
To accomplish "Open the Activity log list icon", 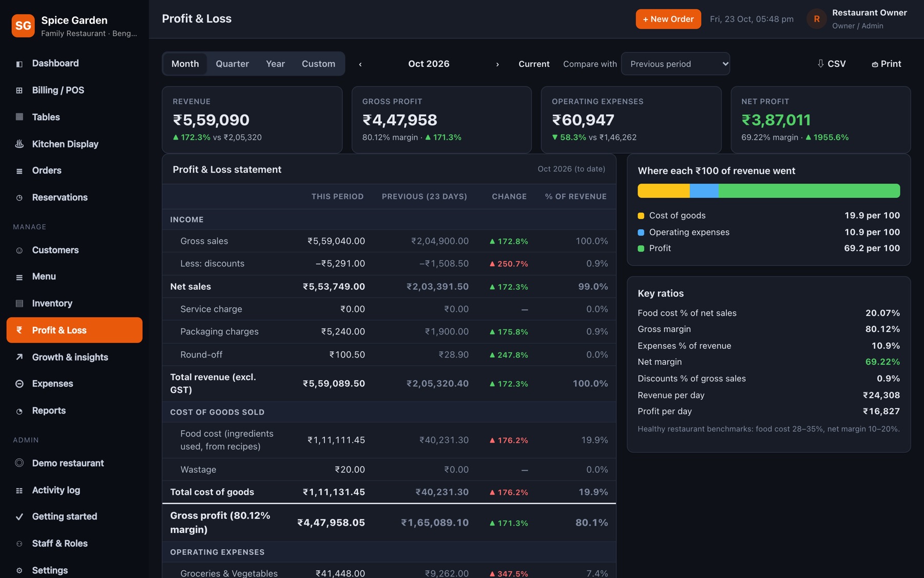I will (x=19, y=490).
